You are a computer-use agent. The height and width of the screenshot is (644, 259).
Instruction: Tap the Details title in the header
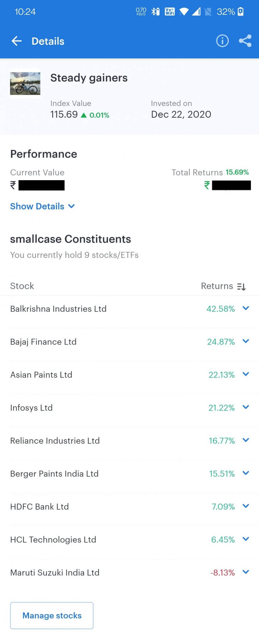click(48, 41)
